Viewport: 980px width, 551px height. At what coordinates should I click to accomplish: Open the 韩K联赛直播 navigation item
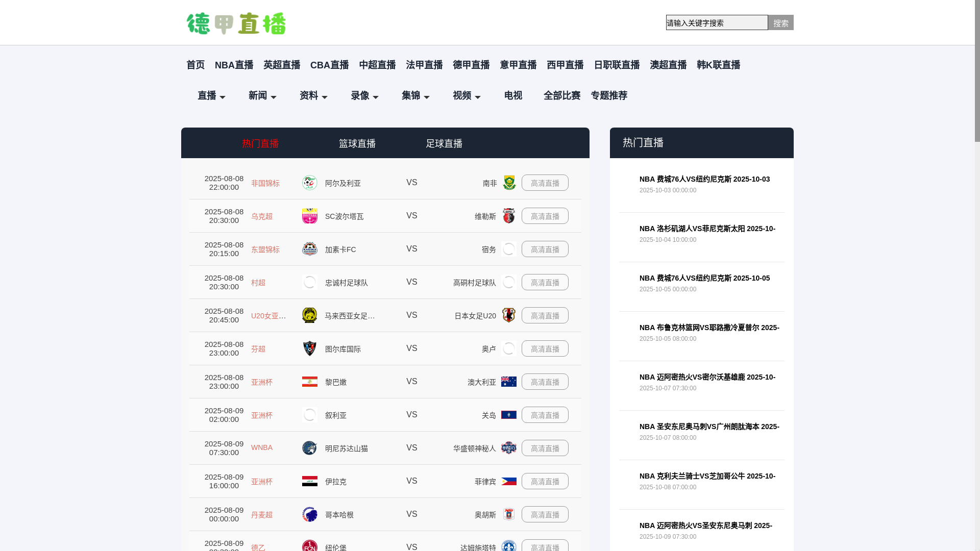(x=718, y=65)
